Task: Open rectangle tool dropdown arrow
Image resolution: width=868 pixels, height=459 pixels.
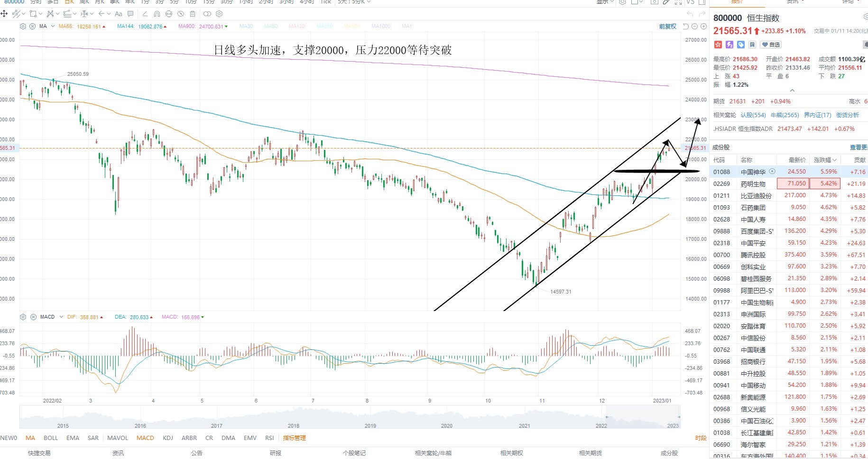Action: coord(41,14)
